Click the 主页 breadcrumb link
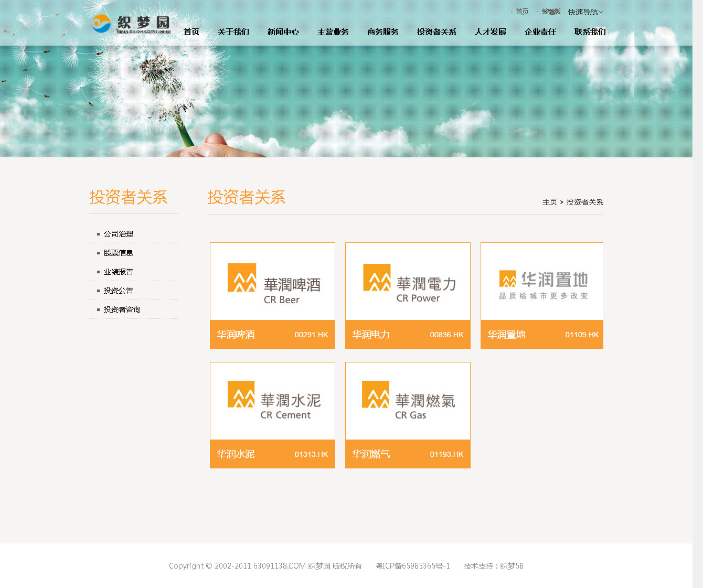The height and width of the screenshot is (588, 703). click(x=549, y=202)
